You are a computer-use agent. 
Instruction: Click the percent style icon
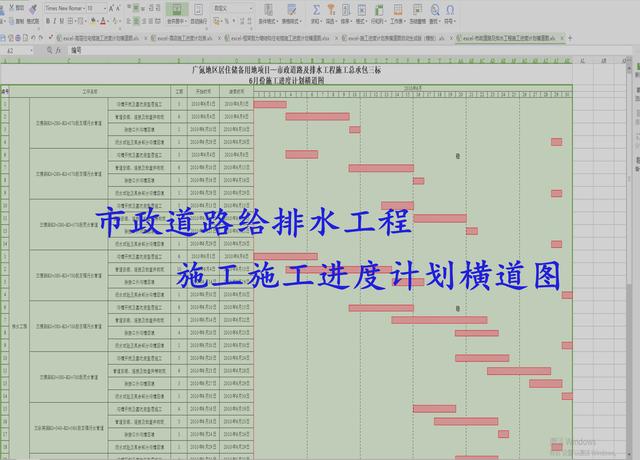(227, 21)
